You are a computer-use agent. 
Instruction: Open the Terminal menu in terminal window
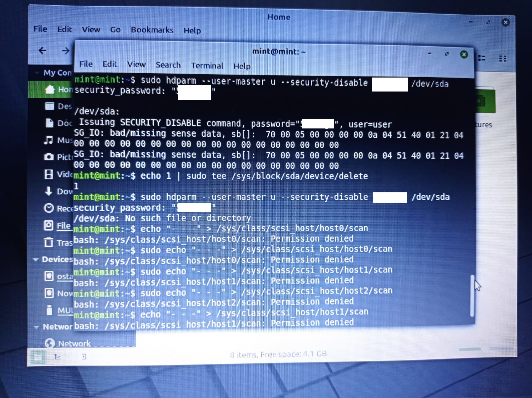pos(207,66)
